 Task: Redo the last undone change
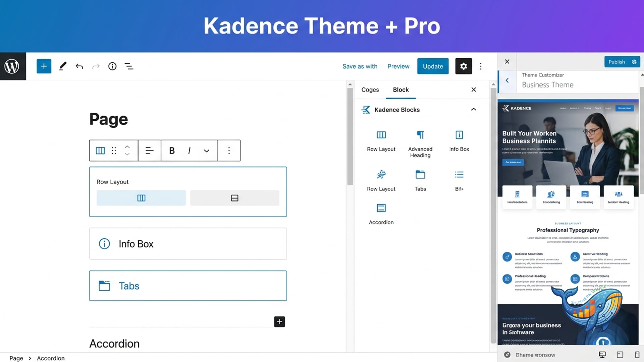(x=96, y=66)
